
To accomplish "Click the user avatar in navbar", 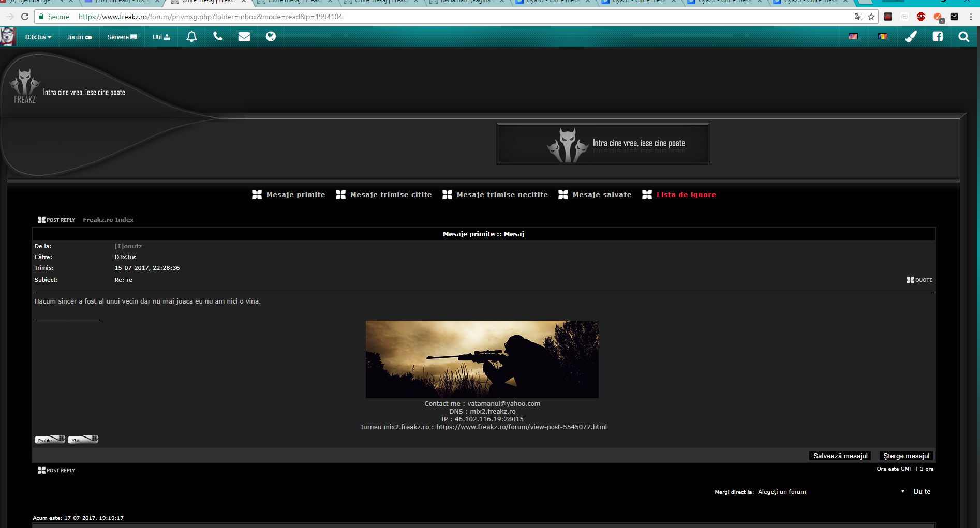I will (x=8, y=37).
